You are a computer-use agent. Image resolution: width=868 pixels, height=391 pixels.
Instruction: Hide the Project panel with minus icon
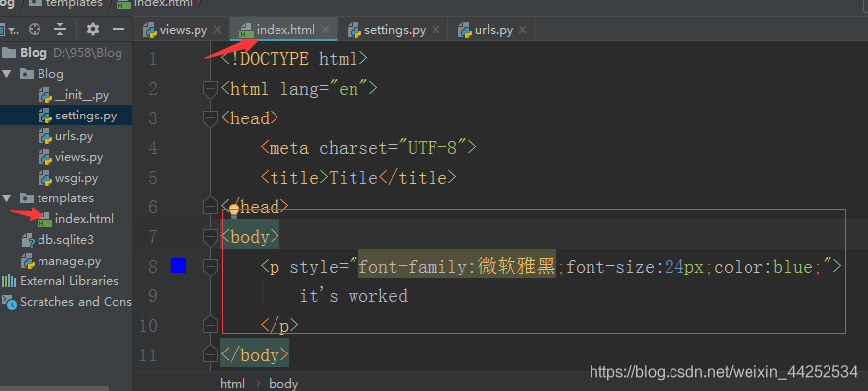click(x=118, y=29)
